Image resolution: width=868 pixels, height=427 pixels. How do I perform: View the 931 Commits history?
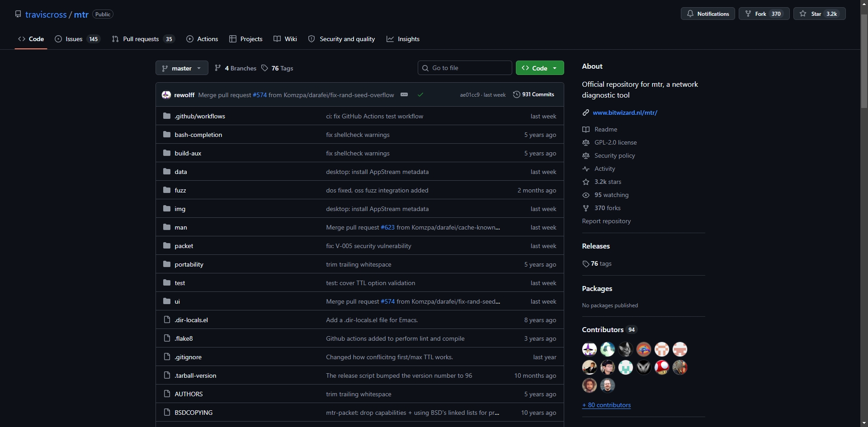tap(533, 94)
